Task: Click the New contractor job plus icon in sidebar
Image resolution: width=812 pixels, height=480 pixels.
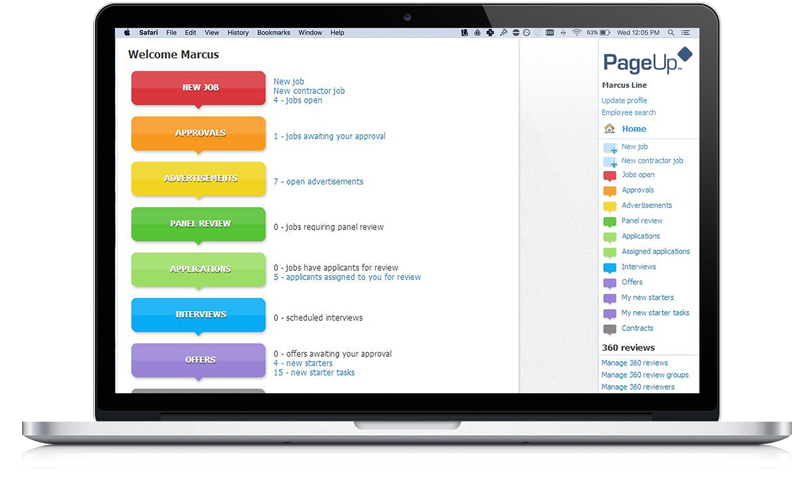Action: (x=610, y=162)
